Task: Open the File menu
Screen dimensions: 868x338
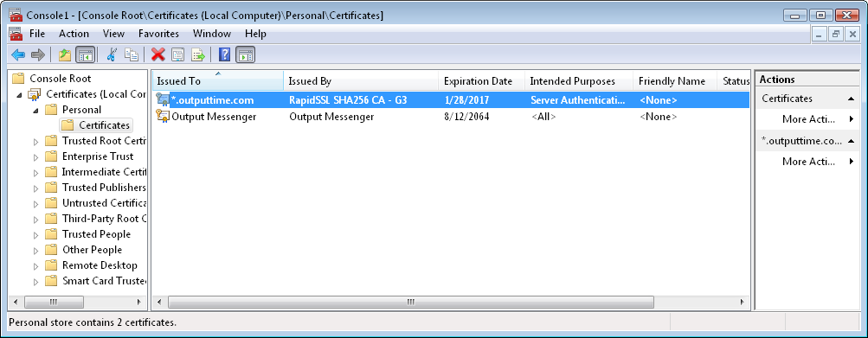Action: tap(37, 34)
